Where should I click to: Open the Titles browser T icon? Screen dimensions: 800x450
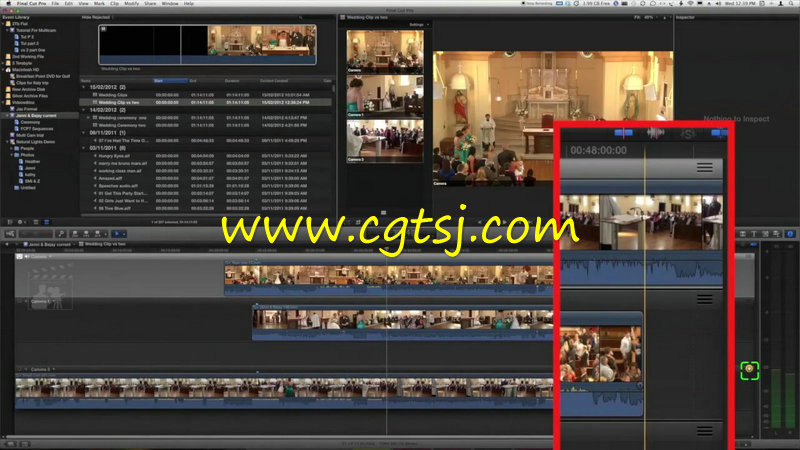(754, 234)
